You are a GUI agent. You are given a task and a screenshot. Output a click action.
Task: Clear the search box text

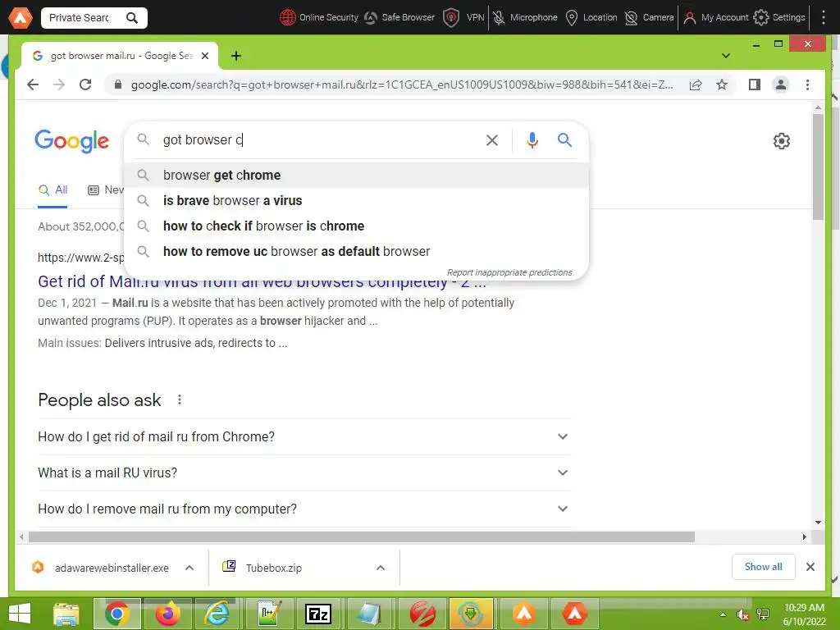click(x=492, y=140)
